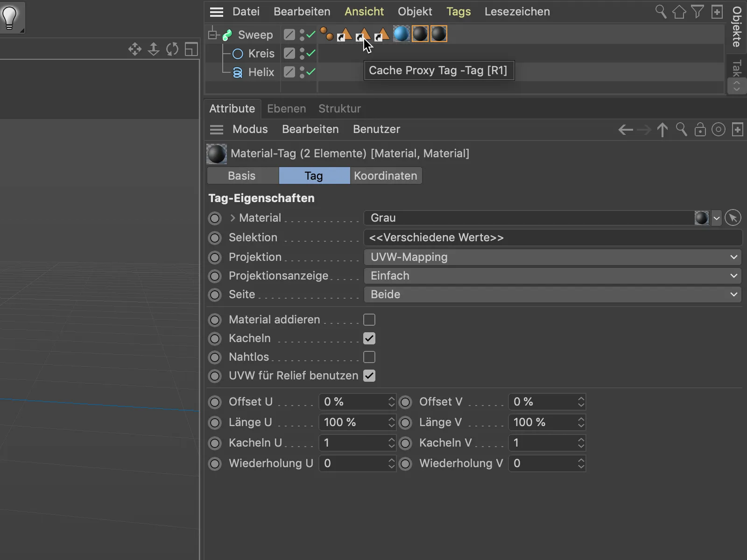Click the Helix spline icon
Screen dimensions: 747x560
tap(238, 72)
